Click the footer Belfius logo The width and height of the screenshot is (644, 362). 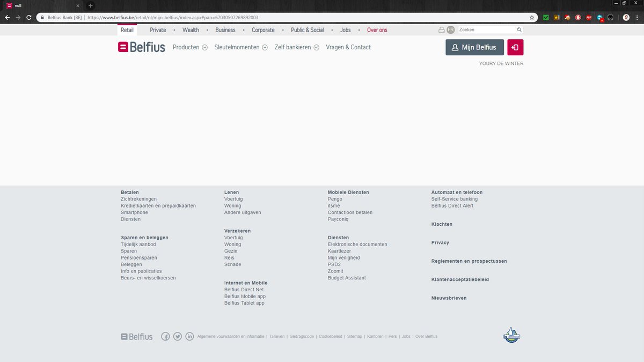coord(137,337)
